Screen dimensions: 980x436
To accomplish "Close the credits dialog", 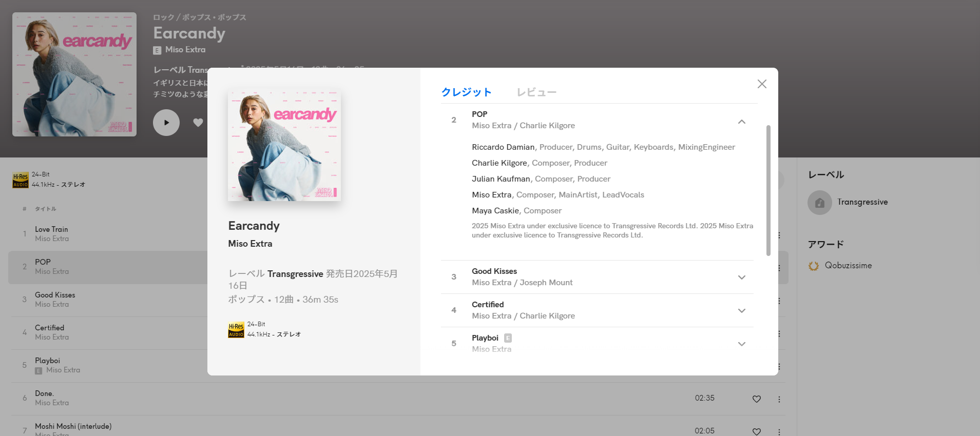I will (762, 84).
